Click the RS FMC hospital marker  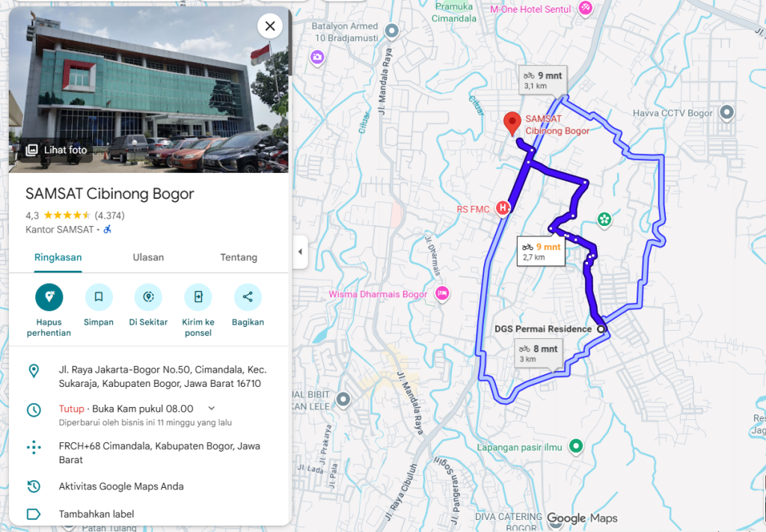click(x=502, y=209)
